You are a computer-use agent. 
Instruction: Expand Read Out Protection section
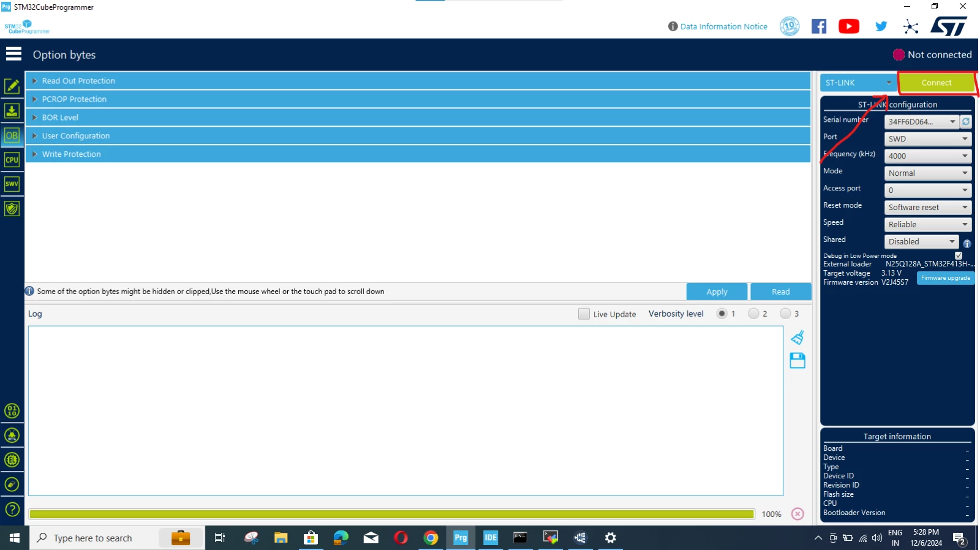coord(418,81)
